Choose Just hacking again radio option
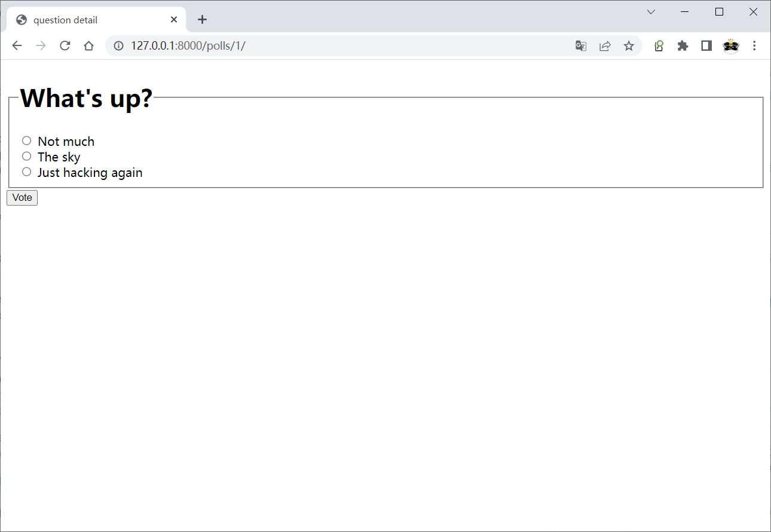This screenshot has width=771, height=532. coord(26,172)
